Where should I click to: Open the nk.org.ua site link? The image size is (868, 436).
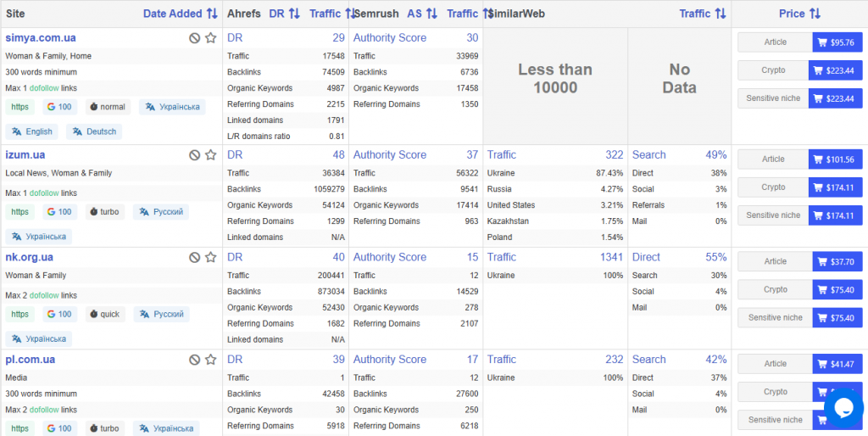click(x=30, y=257)
